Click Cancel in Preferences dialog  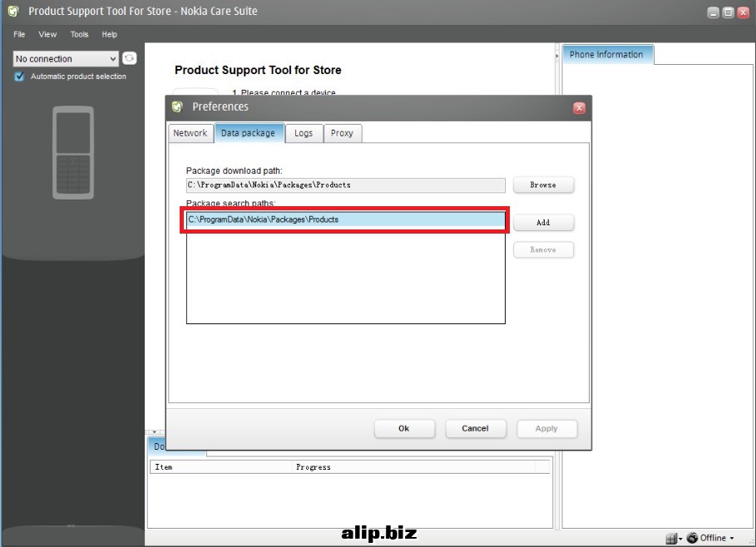(x=476, y=428)
